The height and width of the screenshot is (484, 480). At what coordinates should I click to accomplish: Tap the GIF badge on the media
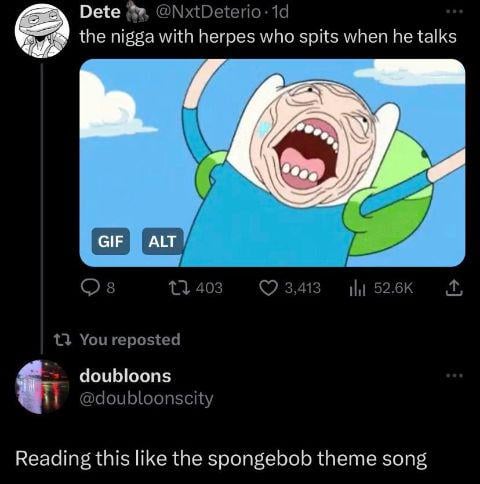click(111, 241)
